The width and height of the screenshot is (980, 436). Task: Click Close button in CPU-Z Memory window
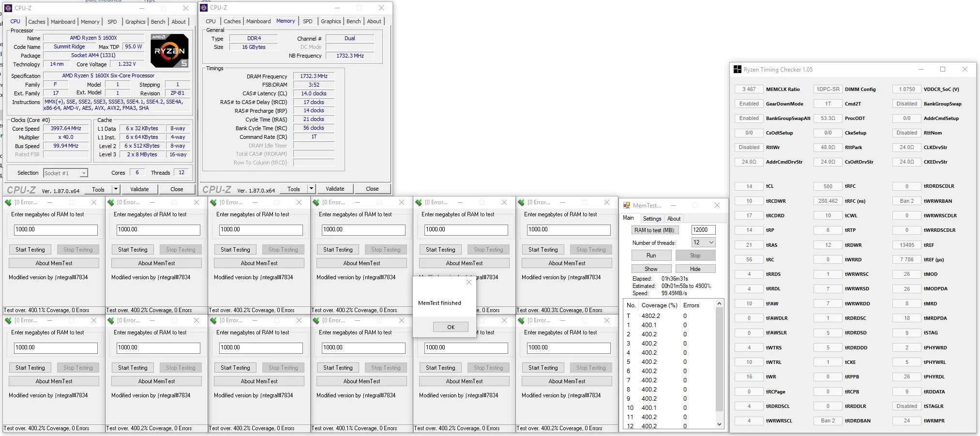click(x=372, y=189)
